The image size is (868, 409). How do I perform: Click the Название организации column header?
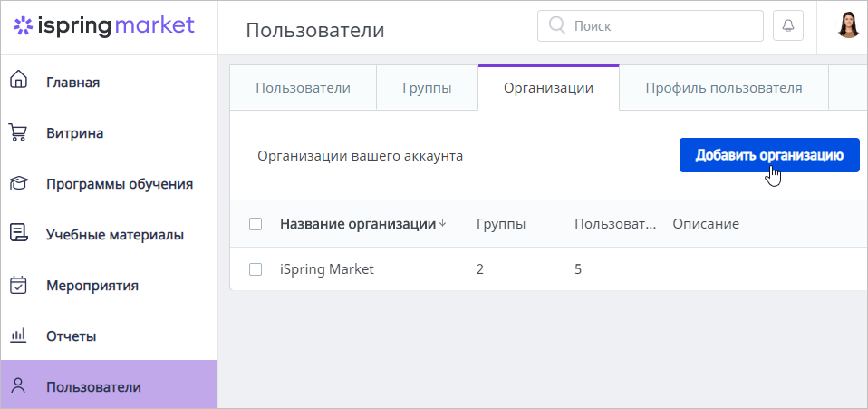pos(358,224)
